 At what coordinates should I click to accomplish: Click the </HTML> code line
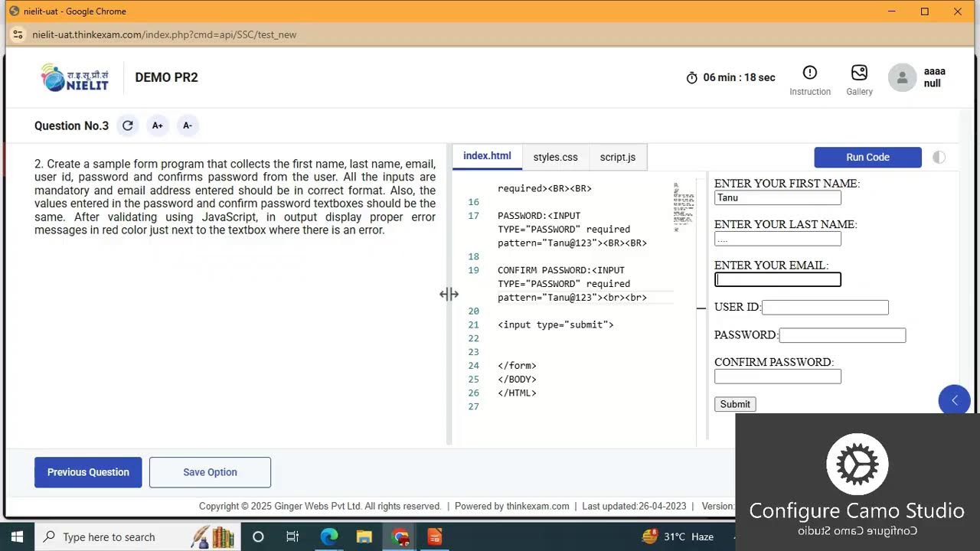tap(517, 393)
